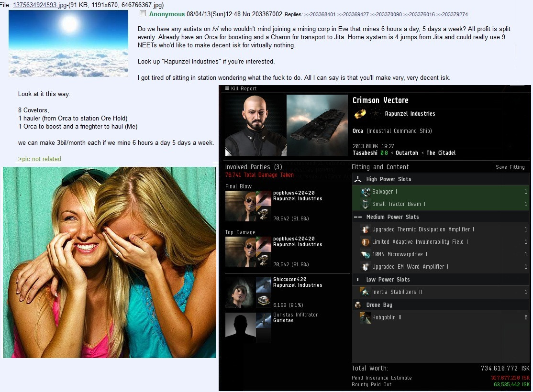Click the 317,677,210 ISK insurance estimate
This screenshot has height=392, width=533.
coord(510,378)
